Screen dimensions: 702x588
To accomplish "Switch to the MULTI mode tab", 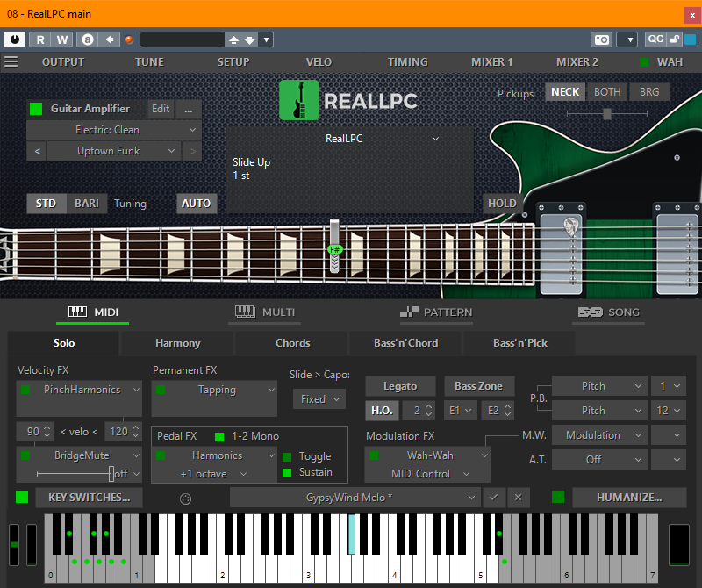I will (265, 312).
